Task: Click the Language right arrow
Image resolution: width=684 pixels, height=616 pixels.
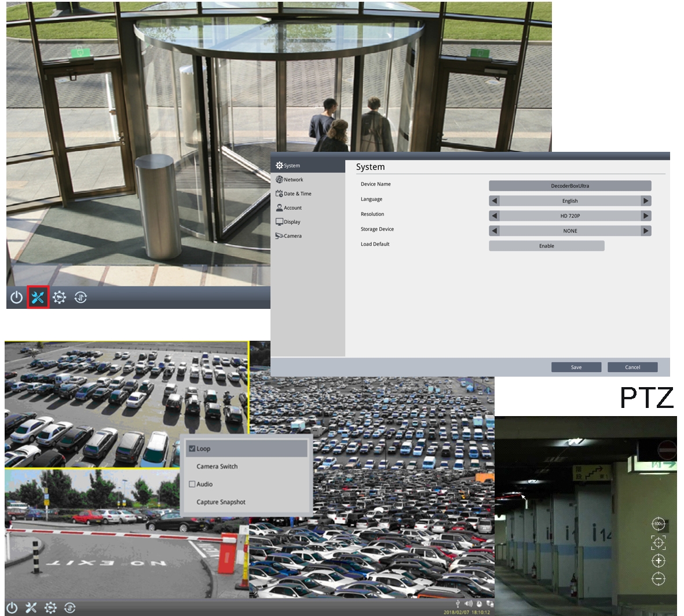Action: tap(647, 201)
